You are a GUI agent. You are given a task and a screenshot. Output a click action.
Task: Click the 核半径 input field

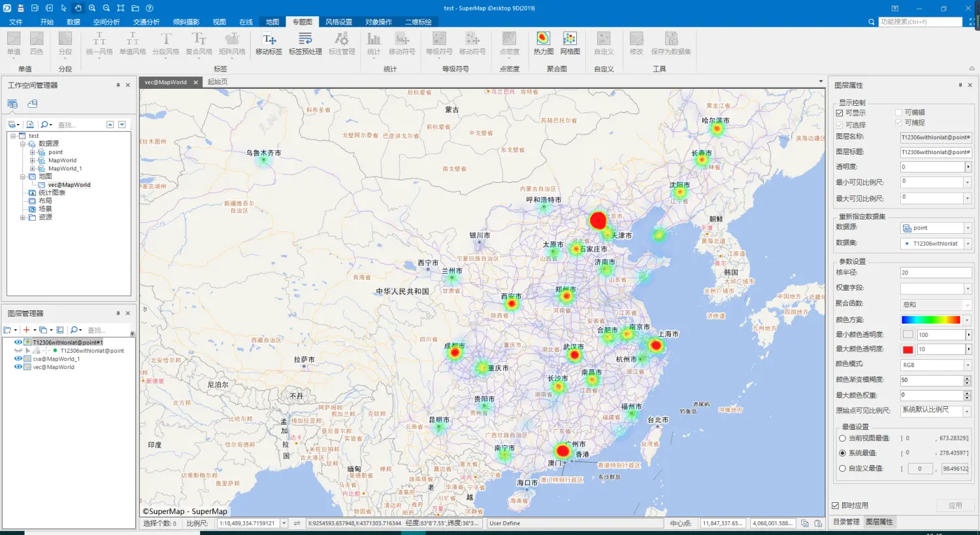tap(936, 272)
